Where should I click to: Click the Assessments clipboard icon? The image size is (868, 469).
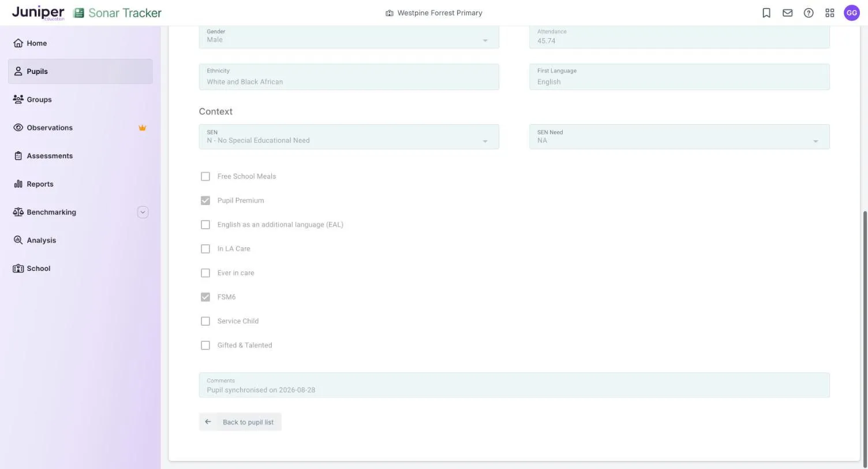pos(18,156)
